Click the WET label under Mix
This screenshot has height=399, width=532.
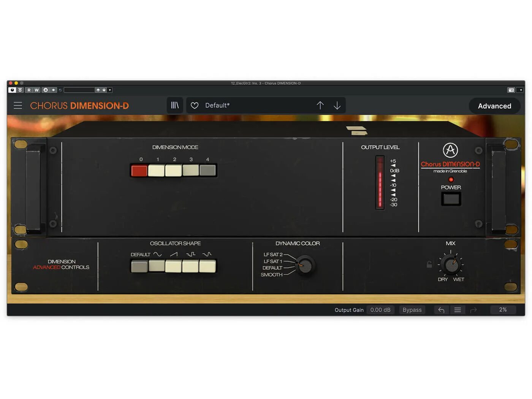pyautogui.click(x=459, y=279)
